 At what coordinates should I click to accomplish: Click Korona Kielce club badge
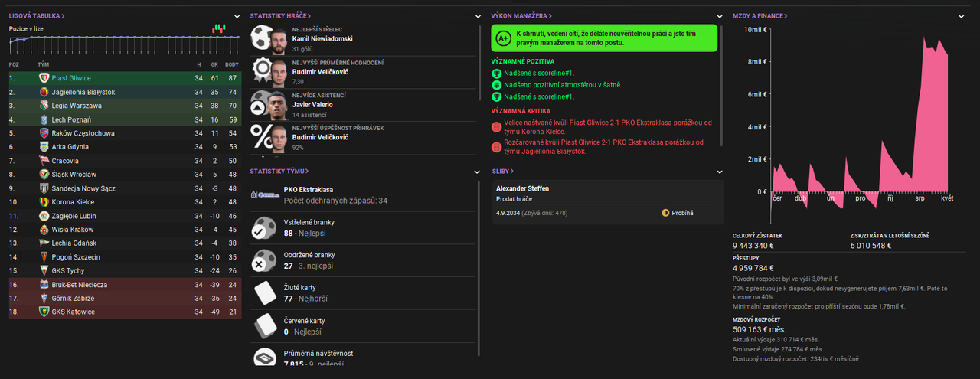[44, 202]
